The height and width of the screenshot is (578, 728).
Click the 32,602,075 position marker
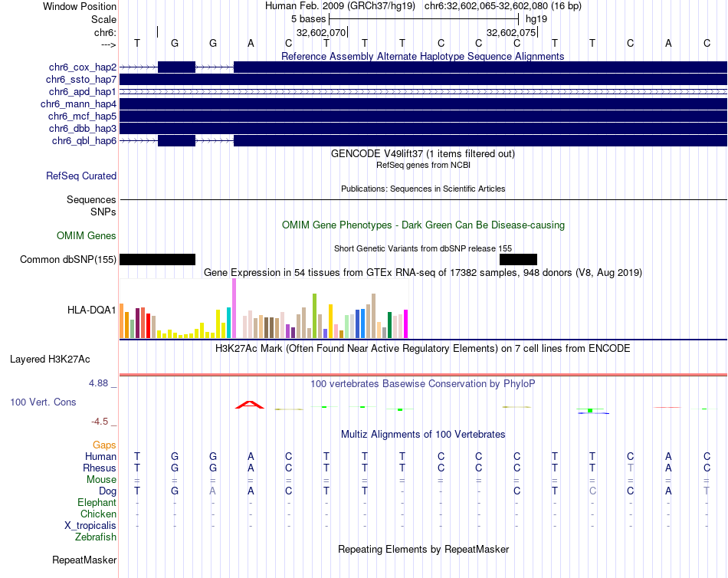click(512, 32)
